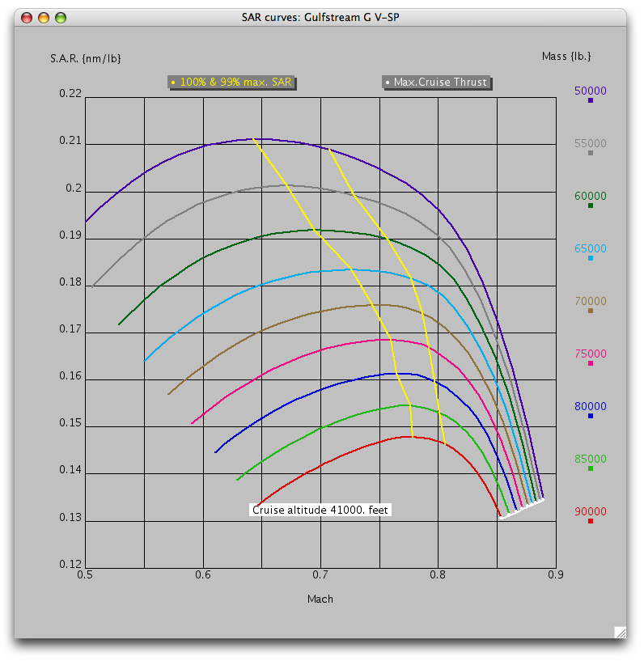Image resolution: width=644 pixels, height=661 pixels.
Task: Click the '60000' mass label
Action: (591, 196)
